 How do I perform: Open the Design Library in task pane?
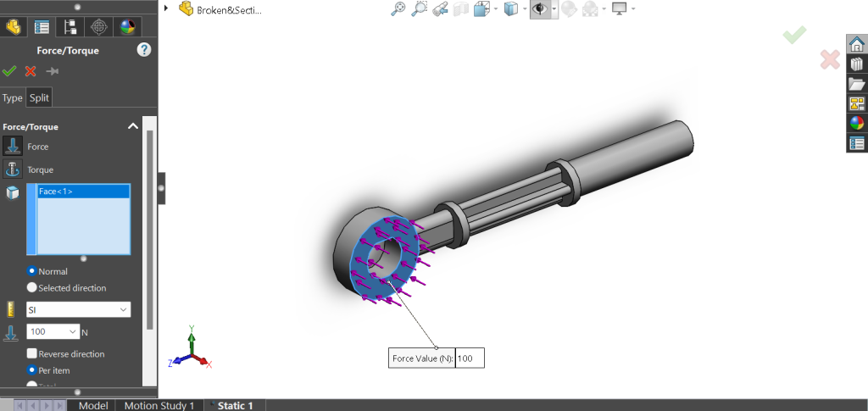[856, 64]
